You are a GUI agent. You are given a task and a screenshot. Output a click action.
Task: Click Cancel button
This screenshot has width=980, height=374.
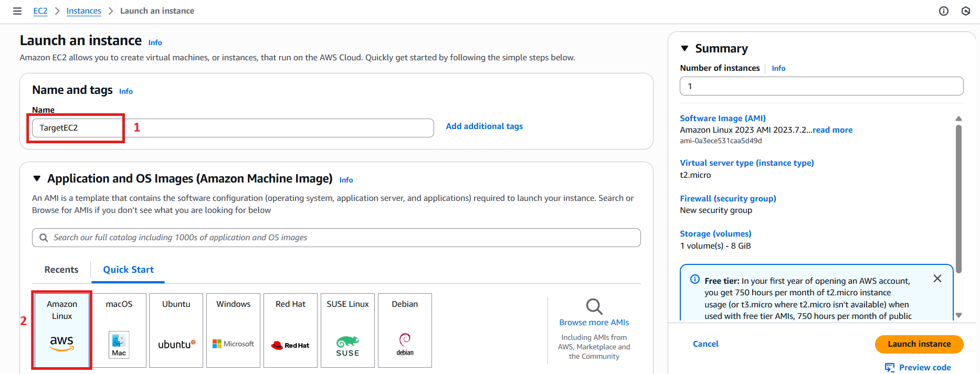(x=705, y=344)
